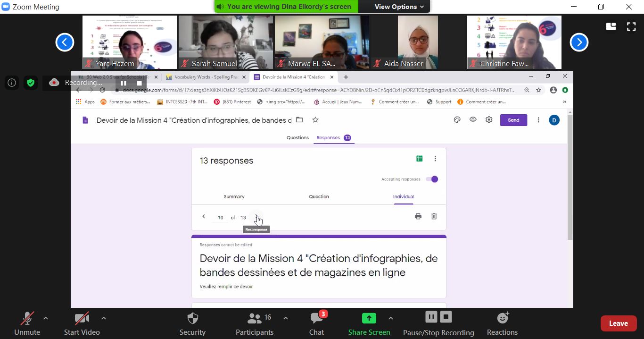Expand video options arrow beside Start Video
644x339 pixels.
[x=104, y=318]
